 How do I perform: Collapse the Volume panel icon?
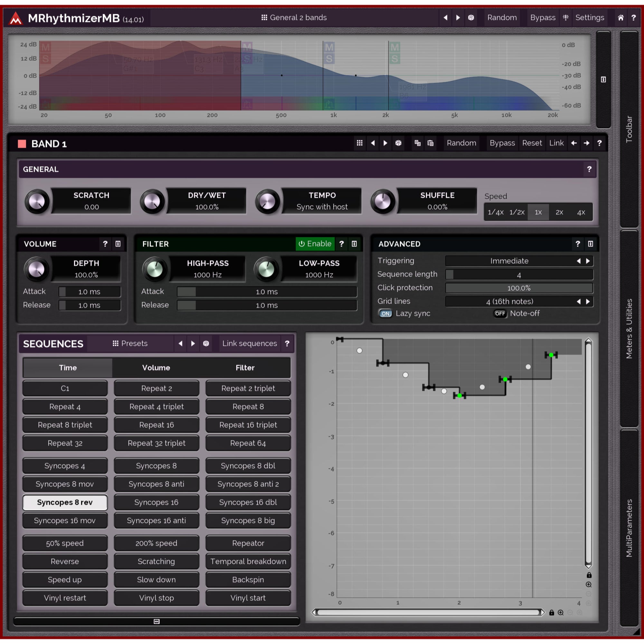pyautogui.click(x=118, y=244)
